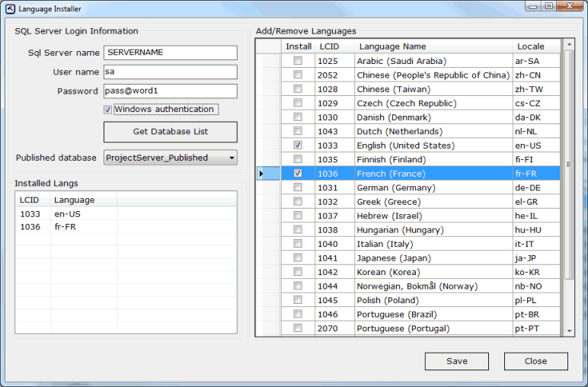
Task: Check Install box for Korean (Korea)
Action: 298,272
